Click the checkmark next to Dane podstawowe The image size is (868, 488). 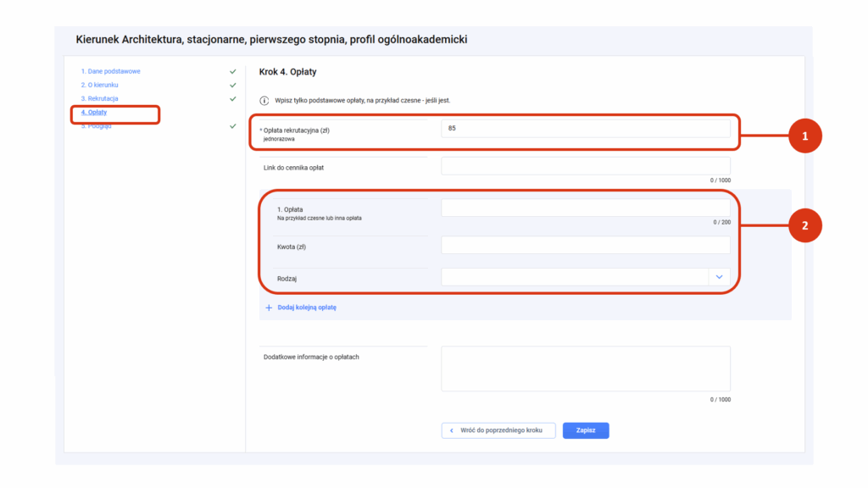tap(232, 72)
